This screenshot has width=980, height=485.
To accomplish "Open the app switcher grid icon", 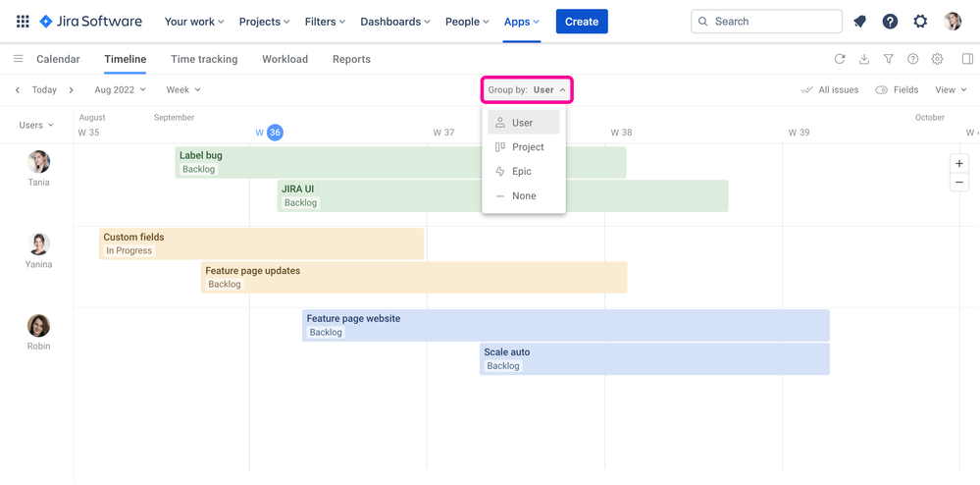I will coord(23,22).
